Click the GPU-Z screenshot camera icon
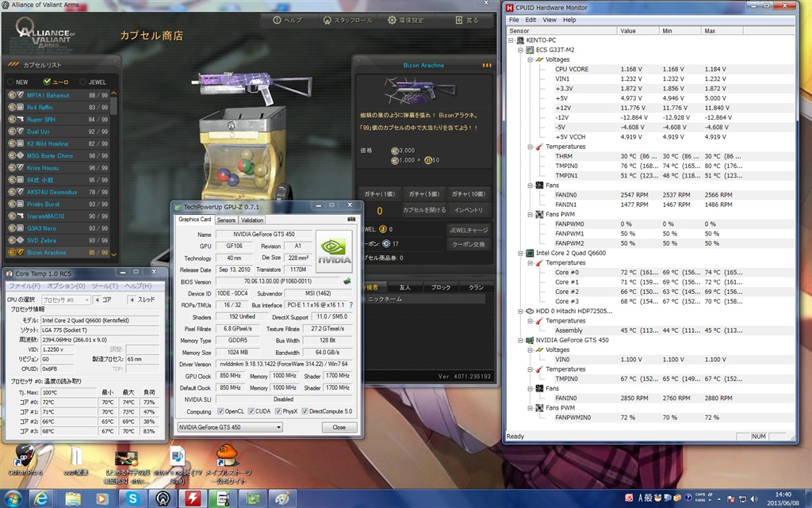Image resolution: width=812 pixels, height=508 pixels. [x=351, y=220]
